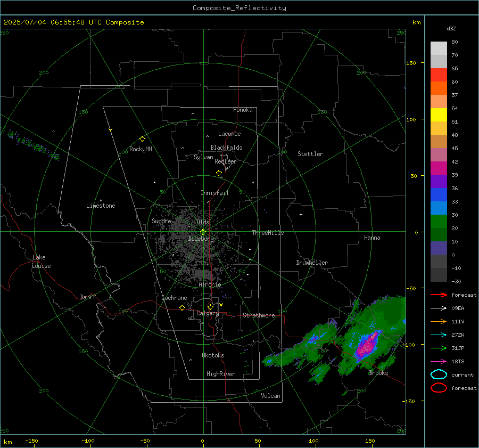This screenshot has height=448, width=479.
Task: Select the orange 111V arrow in legend
Action: click(439, 321)
